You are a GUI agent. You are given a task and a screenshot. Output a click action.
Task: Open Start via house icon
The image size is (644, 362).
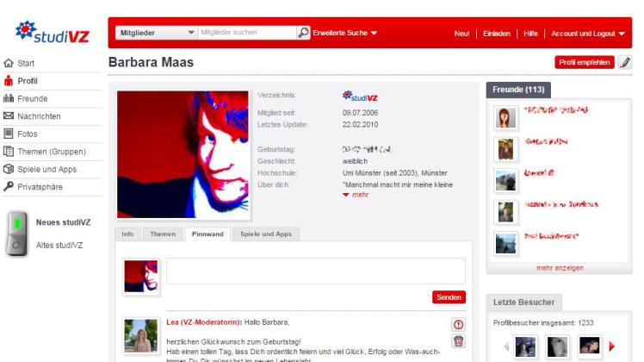tap(9, 63)
